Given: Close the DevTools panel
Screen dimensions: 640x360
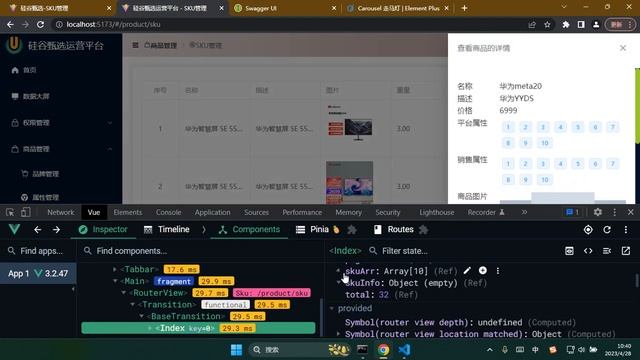Looking at the screenshot, I should click(631, 212).
